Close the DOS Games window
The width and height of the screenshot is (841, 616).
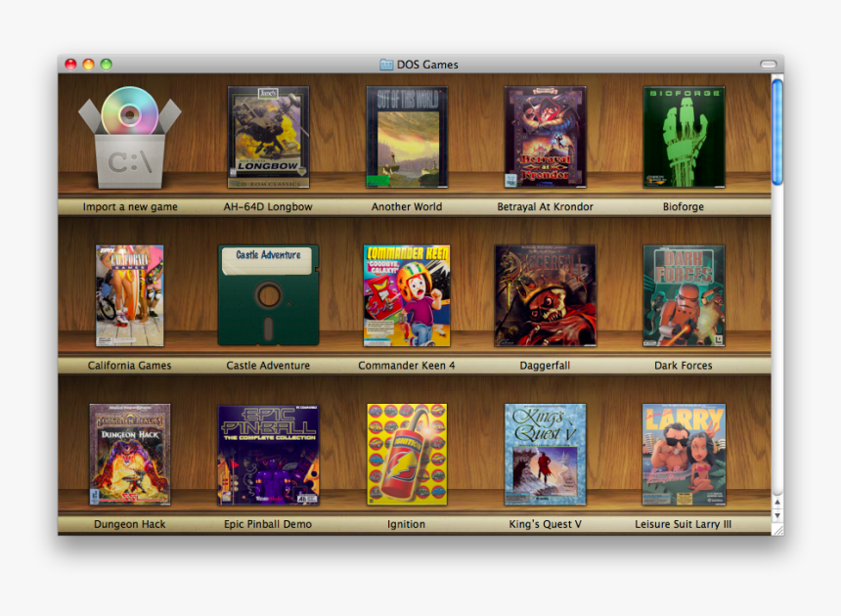pyautogui.click(x=70, y=65)
